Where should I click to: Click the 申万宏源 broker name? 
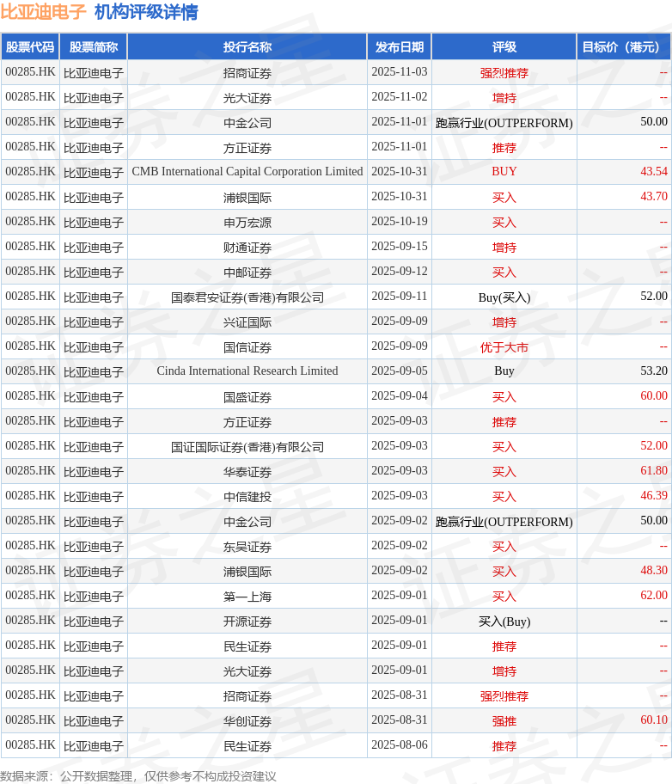tap(247, 223)
